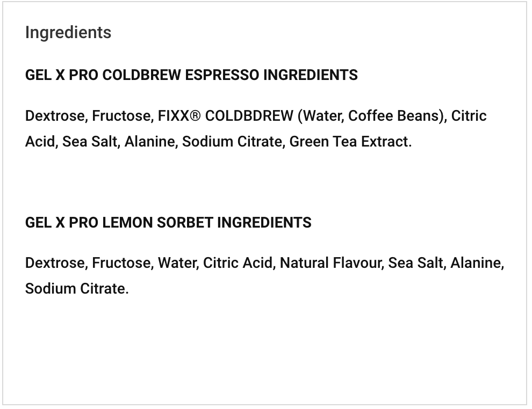Click "Fructose" in the Coldbrew Espresso list
Image resolution: width=532 pixels, height=409 pixels.
point(121,116)
